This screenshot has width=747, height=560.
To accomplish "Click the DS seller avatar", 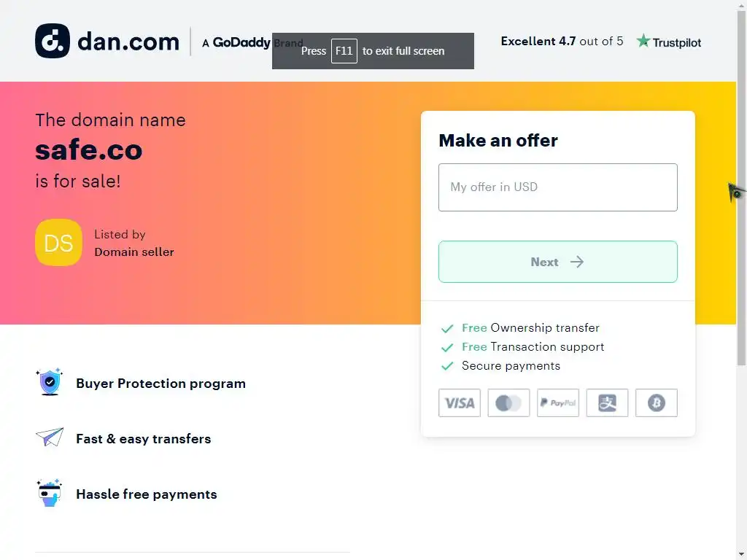I will coord(58,243).
